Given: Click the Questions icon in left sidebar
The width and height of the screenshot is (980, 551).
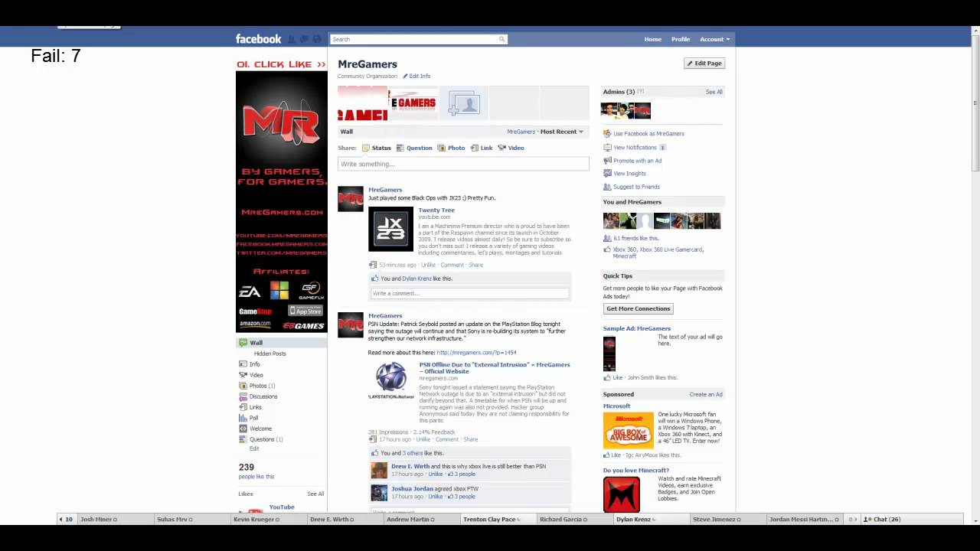Looking at the screenshot, I should pos(243,439).
